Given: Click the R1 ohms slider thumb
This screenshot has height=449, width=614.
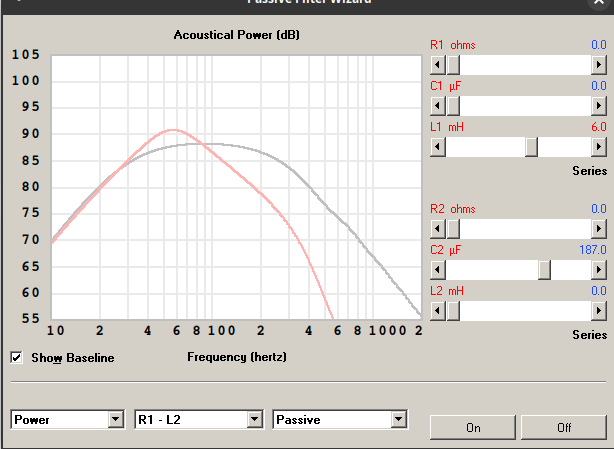Looking at the screenshot, I should (453, 65).
